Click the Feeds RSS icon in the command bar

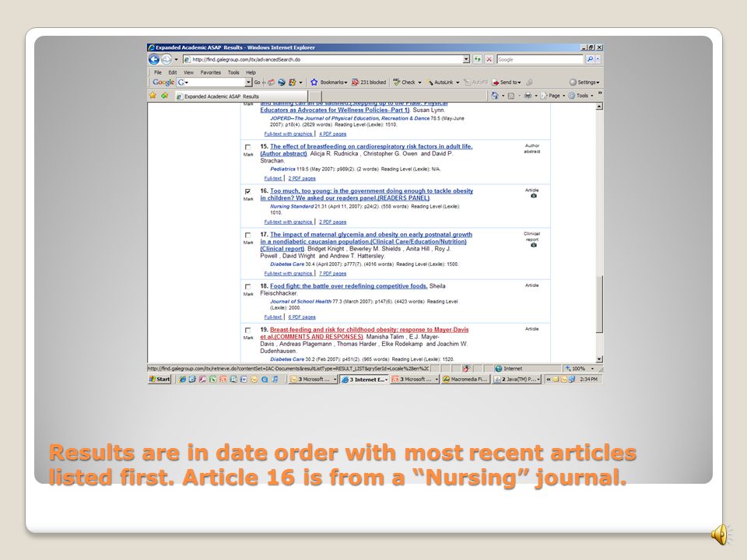[511, 96]
